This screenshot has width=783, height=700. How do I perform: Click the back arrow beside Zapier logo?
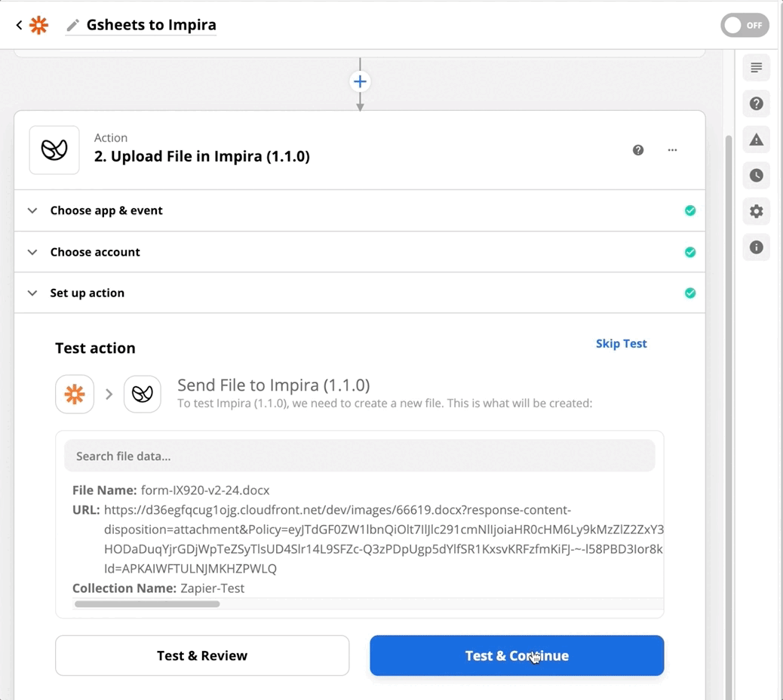(x=19, y=24)
